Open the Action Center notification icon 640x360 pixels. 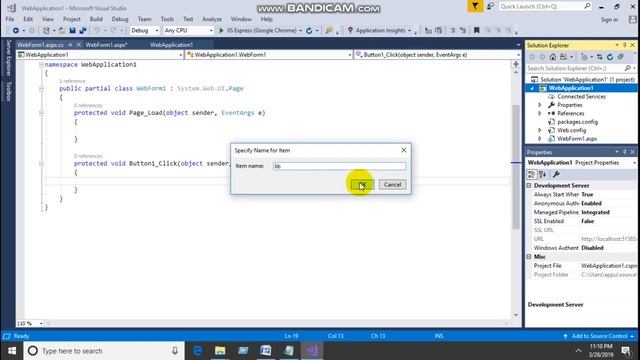coord(626,351)
